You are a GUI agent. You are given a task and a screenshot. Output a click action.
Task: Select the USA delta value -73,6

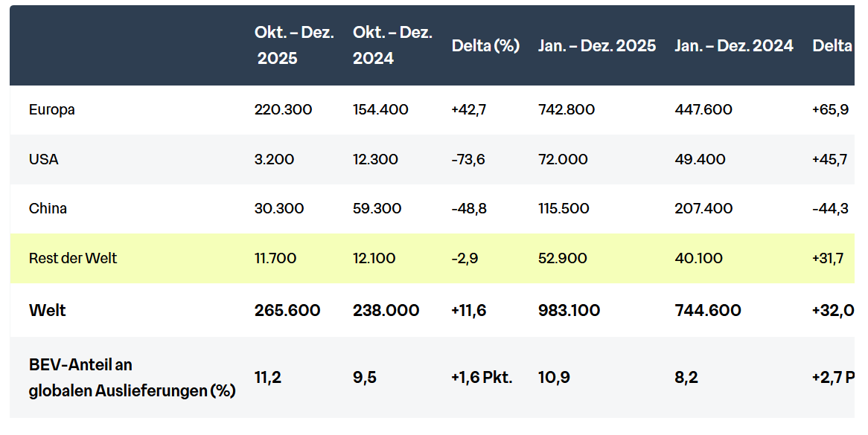(x=468, y=159)
